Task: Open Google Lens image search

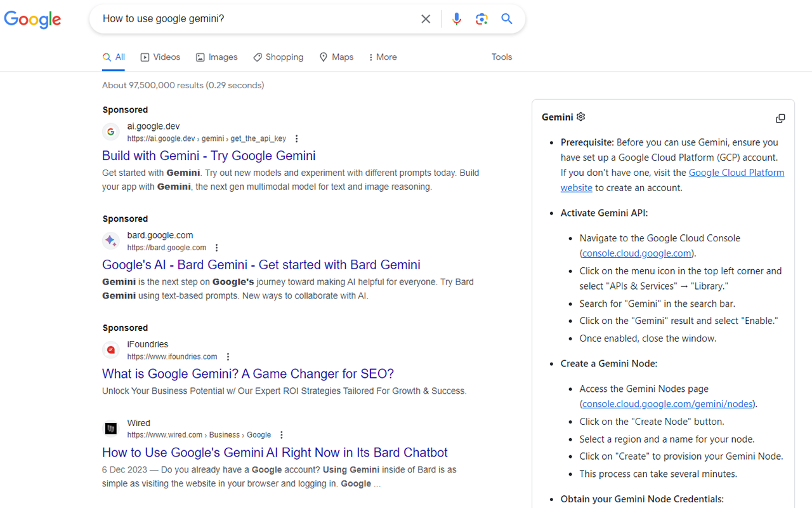Action: click(481, 18)
